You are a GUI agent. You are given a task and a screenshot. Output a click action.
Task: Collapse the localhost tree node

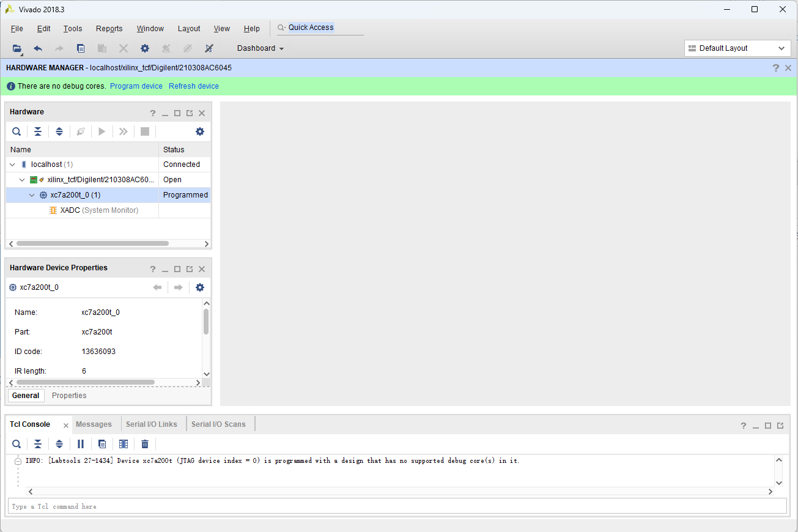point(13,164)
